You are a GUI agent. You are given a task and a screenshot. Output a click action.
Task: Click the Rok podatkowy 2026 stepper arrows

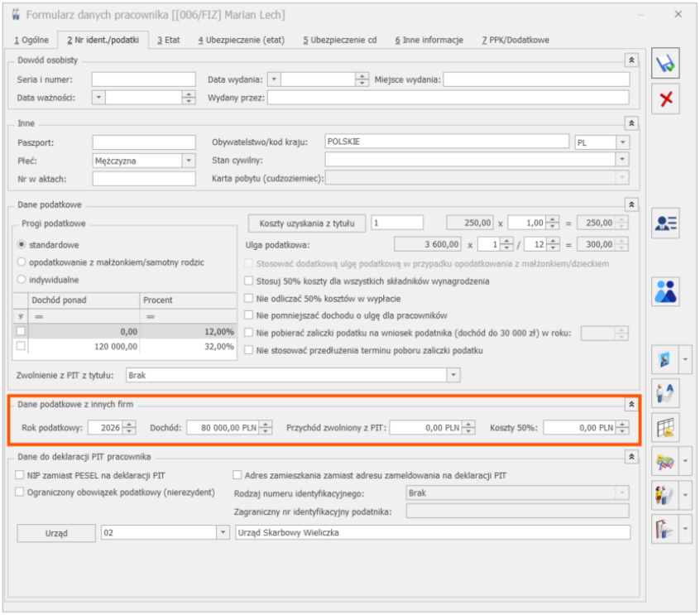pos(129,427)
